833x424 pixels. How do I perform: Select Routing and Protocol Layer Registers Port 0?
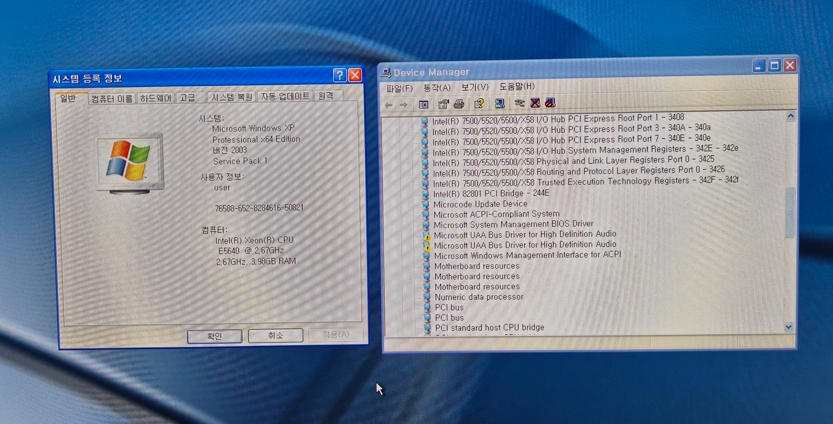pyautogui.click(x=579, y=172)
